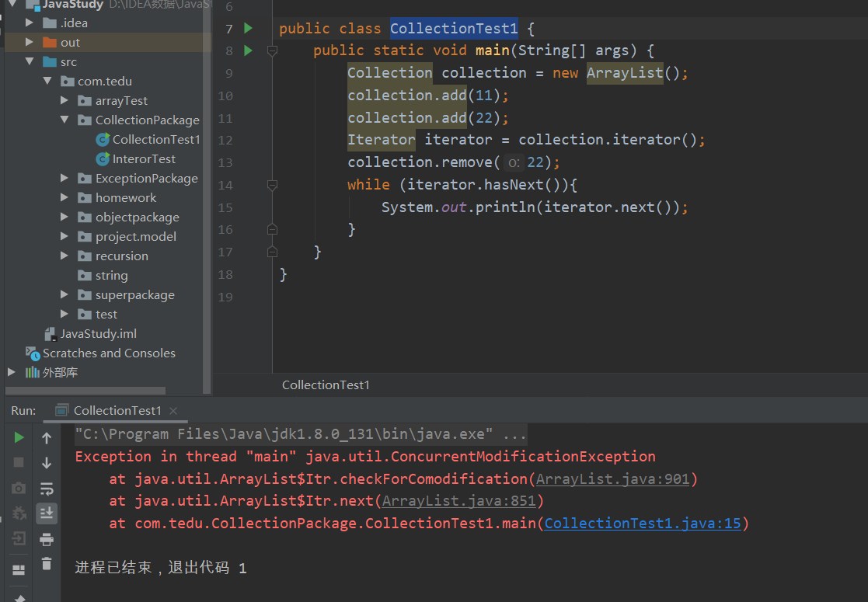Print the console output
Image resolution: width=868 pixels, height=602 pixels.
[x=47, y=539]
